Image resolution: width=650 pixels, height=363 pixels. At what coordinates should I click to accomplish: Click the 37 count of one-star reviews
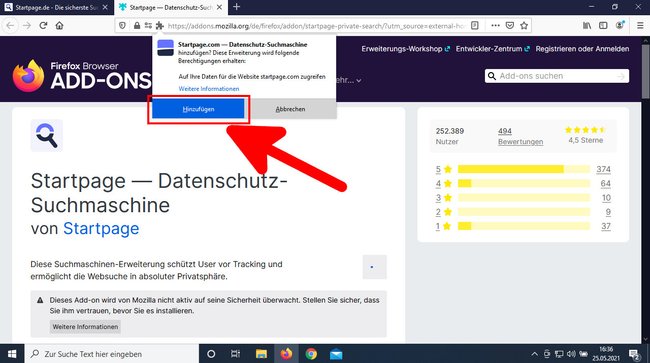coord(606,226)
